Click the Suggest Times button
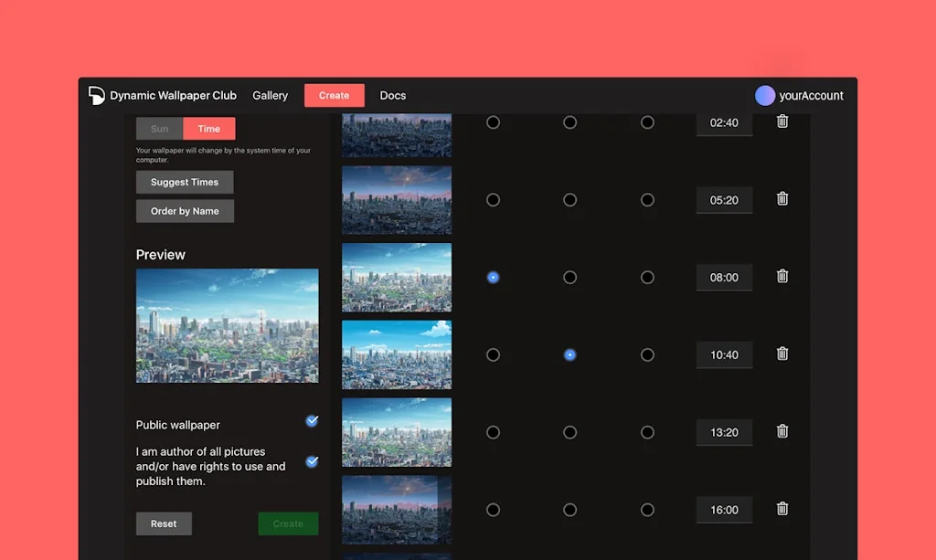The width and height of the screenshot is (936, 560). (185, 183)
